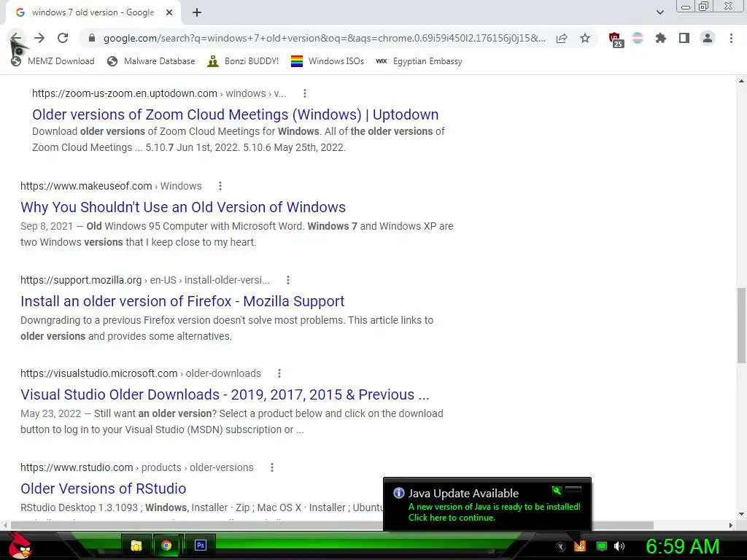The image size is (747, 560).
Task: Open more options for the makeuseof.com result
Action: point(220,186)
